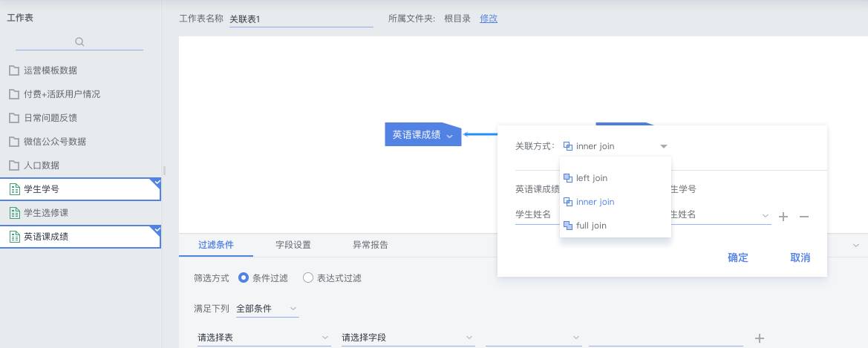The image size is (868, 348).
Task: Remove the join condition with the minus icon
Action: pyautogui.click(x=804, y=217)
